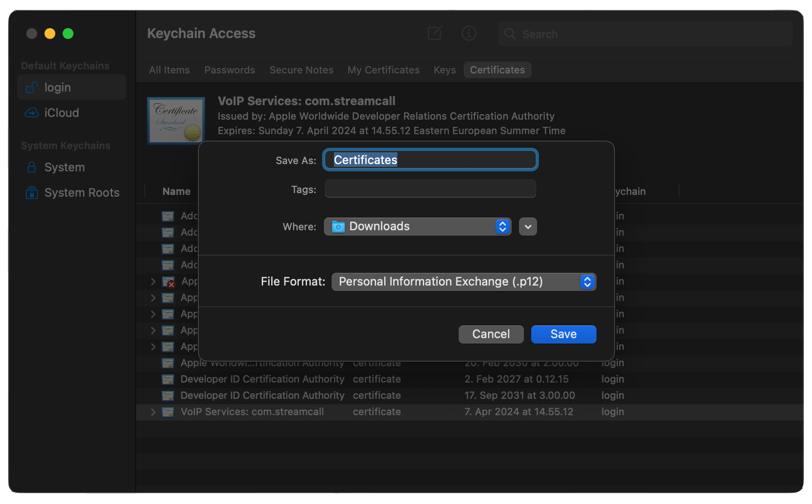Select Developer ID Certification Authority expiring 2027
The height and width of the screenshot is (504, 812).
tap(470, 379)
